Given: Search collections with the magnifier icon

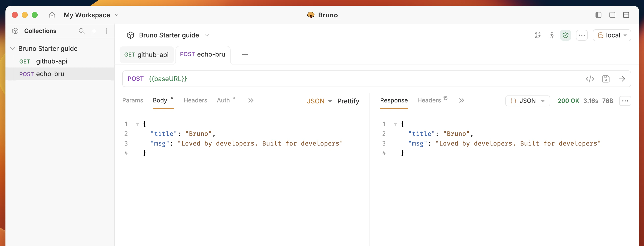Looking at the screenshot, I should [x=81, y=31].
